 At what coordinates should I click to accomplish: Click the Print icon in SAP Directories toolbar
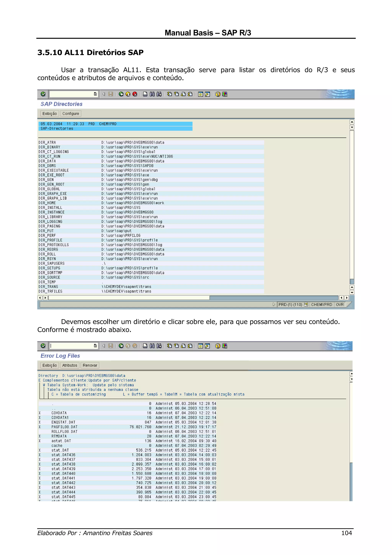point(145,94)
